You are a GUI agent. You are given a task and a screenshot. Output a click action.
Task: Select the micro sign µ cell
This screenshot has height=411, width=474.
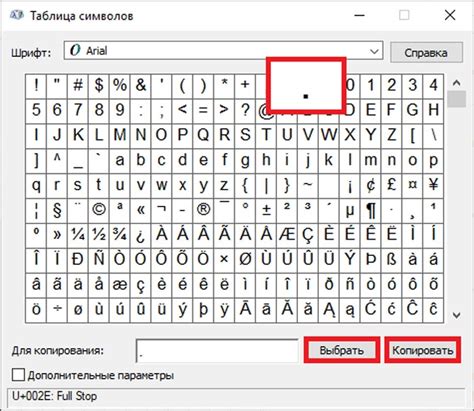pos(349,211)
